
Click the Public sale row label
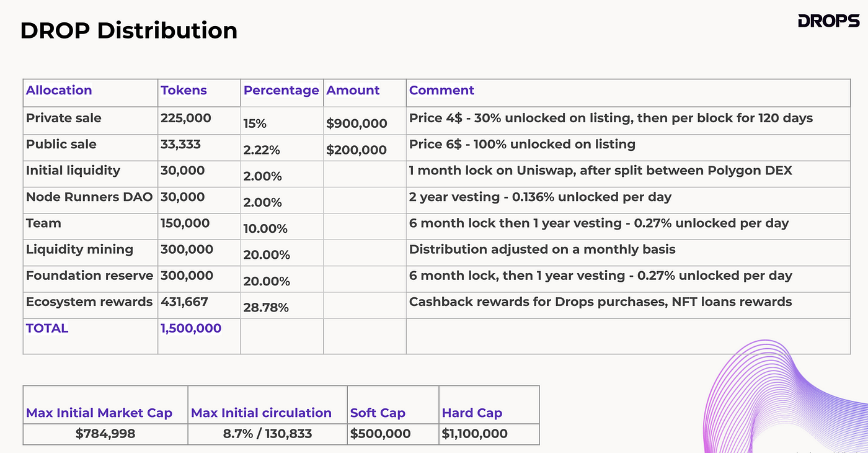[x=61, y=144]
